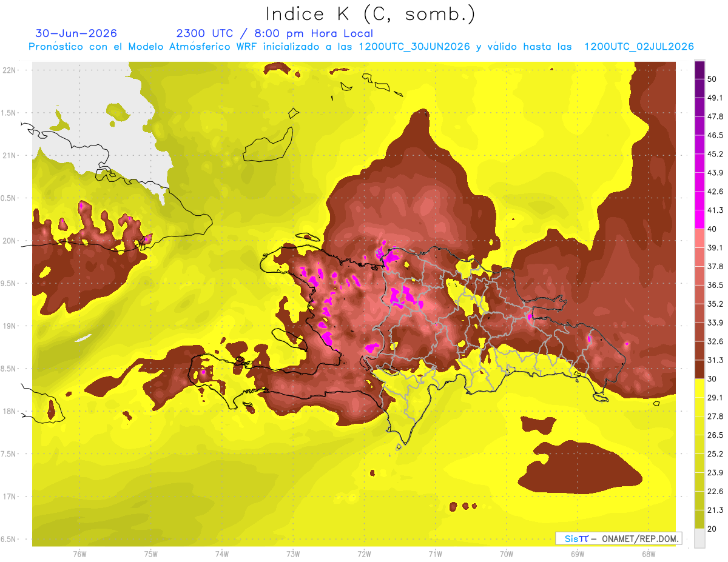
Task: Pick the bright yellow legend swatch between 29.1 and 30
Action: (x=699, y=388)
